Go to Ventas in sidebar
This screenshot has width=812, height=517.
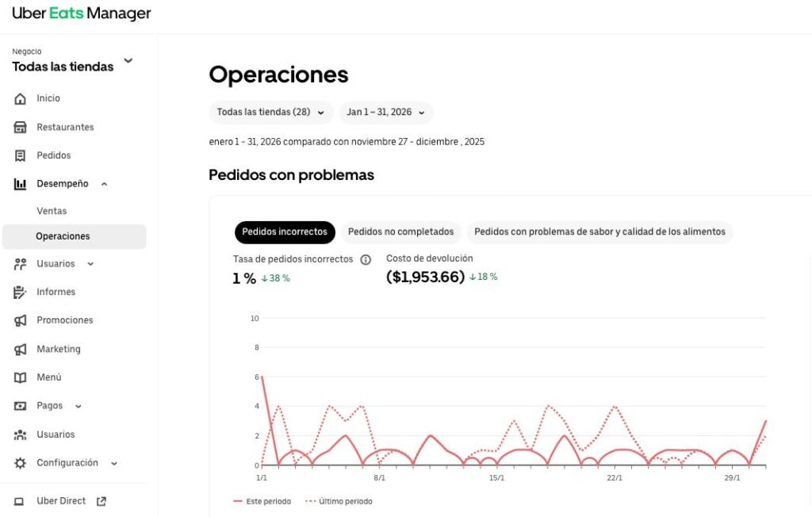pos(52,211)
